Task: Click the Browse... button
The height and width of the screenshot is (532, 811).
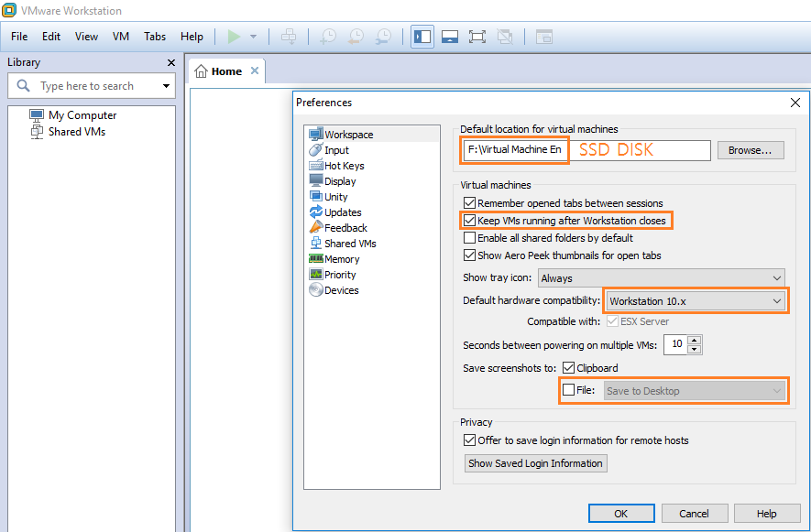Action: tap(751, 150)
